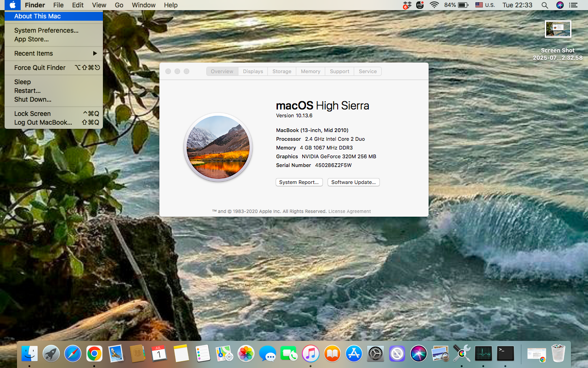This screenshot has height=368, width=588.
Task: Open the Screen Shot file on the desktop
Action: [x=558, y=29]
